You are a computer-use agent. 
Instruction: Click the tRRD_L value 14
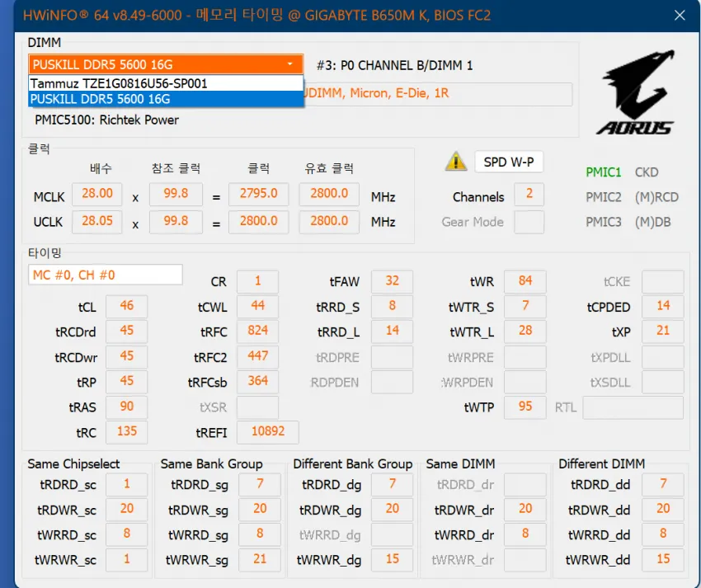(392, 332)
